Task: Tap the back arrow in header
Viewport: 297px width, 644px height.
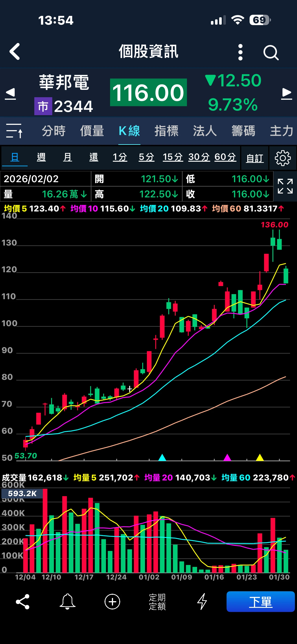Action: click(15, 52)
